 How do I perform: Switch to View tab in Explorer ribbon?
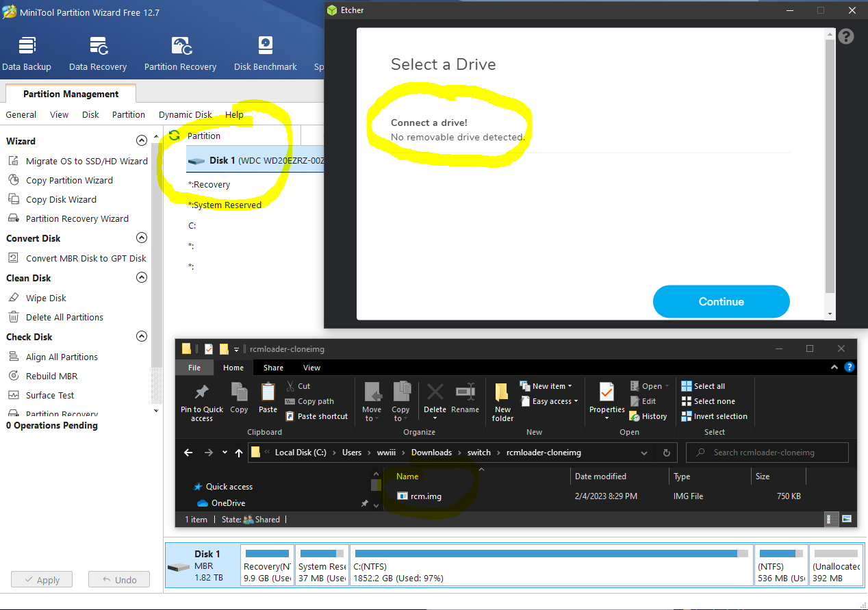coord(311,368)
